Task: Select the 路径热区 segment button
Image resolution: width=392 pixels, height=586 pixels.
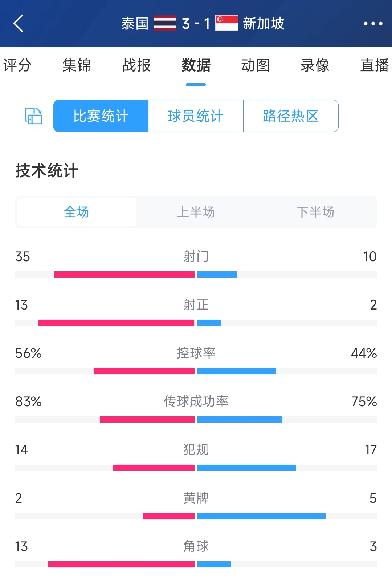Action: tap(291, 116)
